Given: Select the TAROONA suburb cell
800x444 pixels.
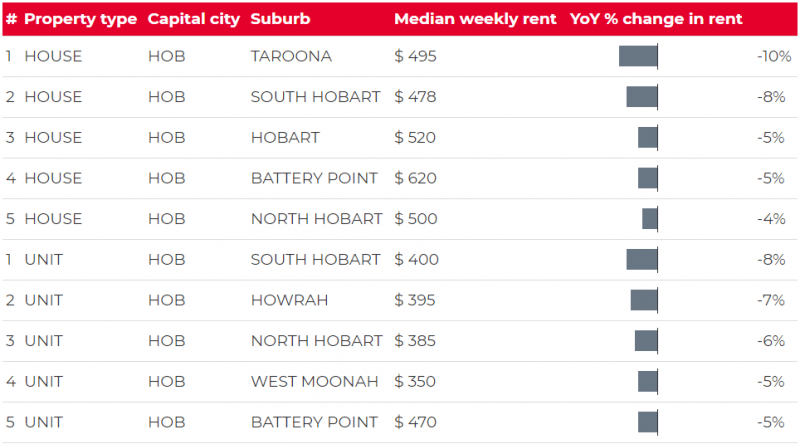Looking at the screenshot, I should (291, 56).
